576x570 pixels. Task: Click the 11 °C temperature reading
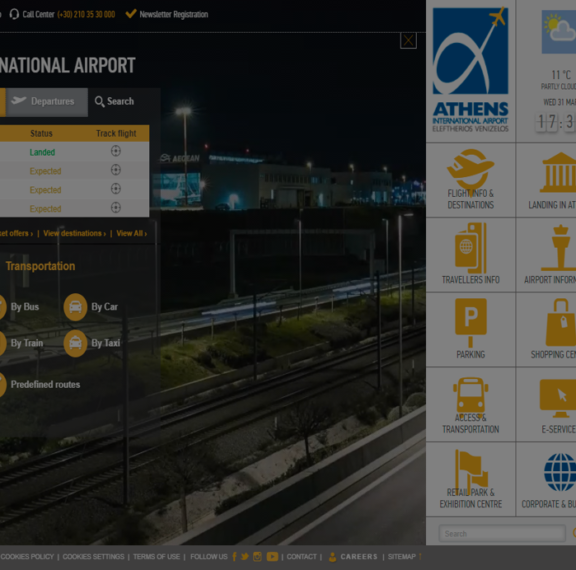click(561, 75)
